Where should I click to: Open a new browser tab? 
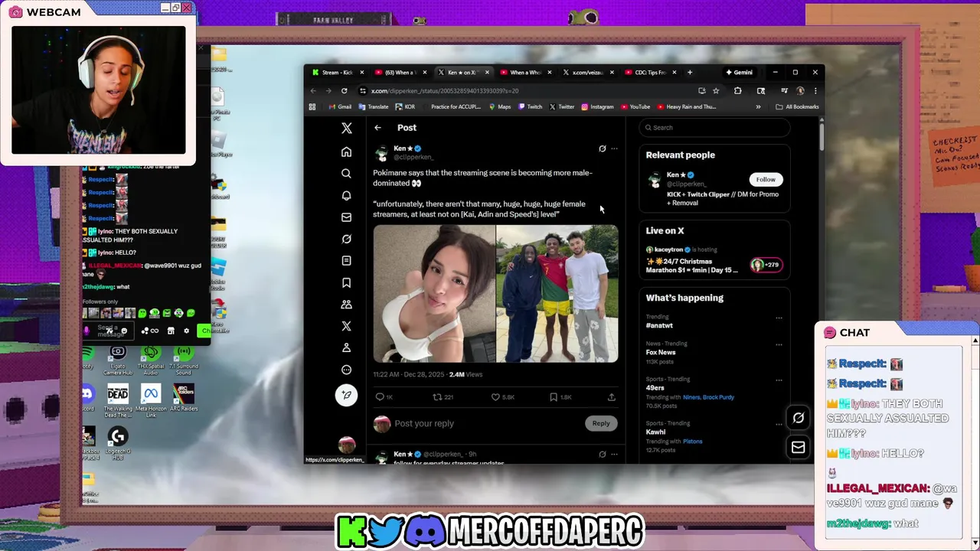[x=690, y=73]
